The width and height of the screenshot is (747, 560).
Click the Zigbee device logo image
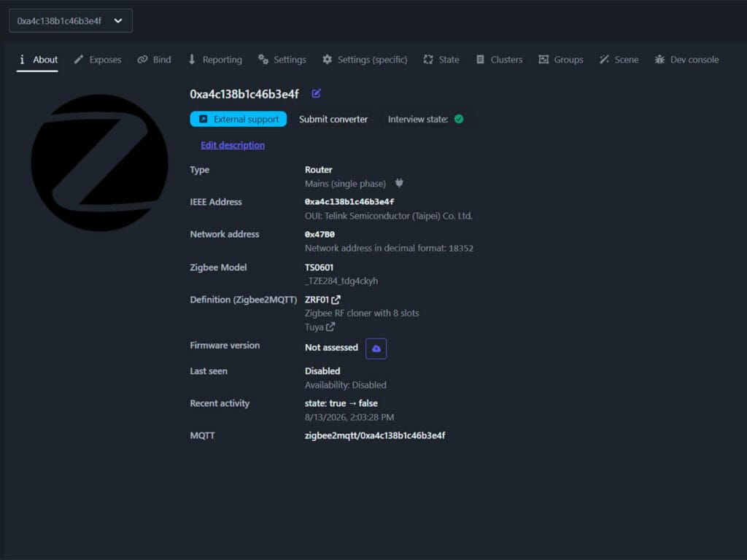tap(99, 163)
